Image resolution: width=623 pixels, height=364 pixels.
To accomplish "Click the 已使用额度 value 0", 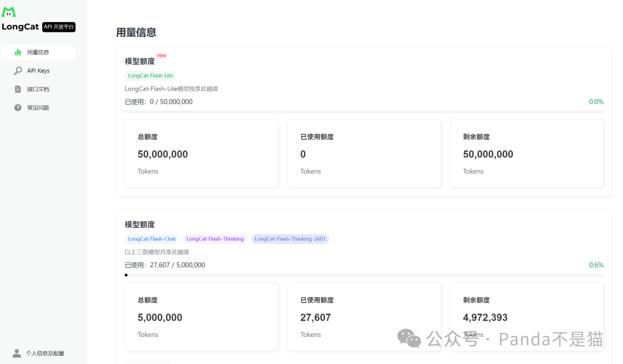I will [303, 154].
